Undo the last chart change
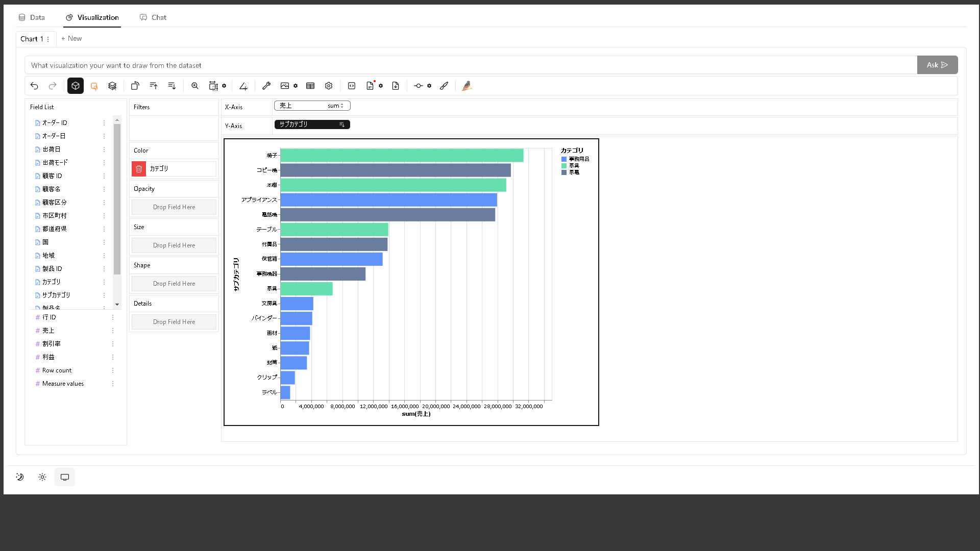Viewport: 980px width, 551px height. pos(34,86)
